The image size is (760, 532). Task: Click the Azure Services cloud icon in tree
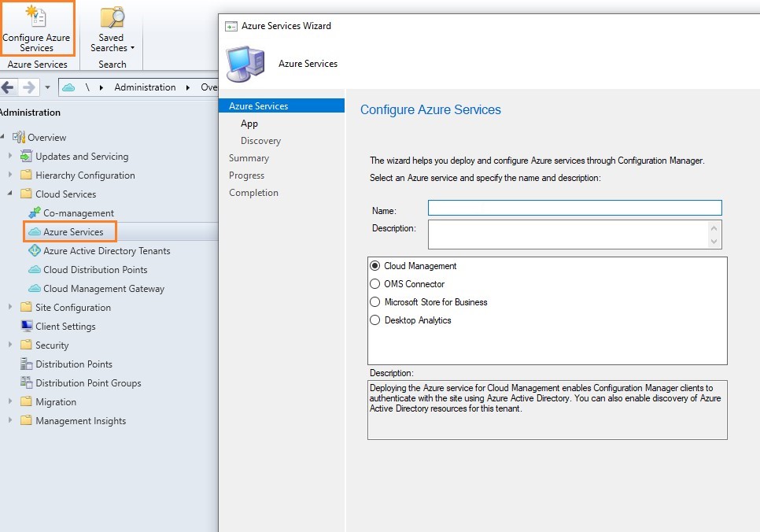[x=35, y=232]
